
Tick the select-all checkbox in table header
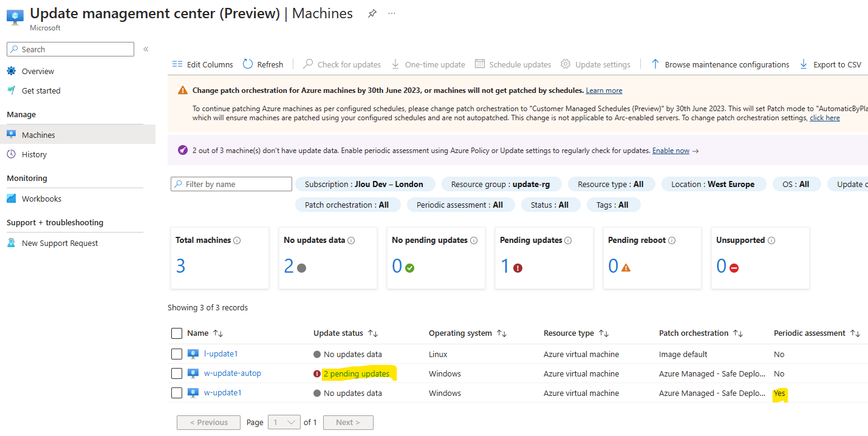coord(177,333)
